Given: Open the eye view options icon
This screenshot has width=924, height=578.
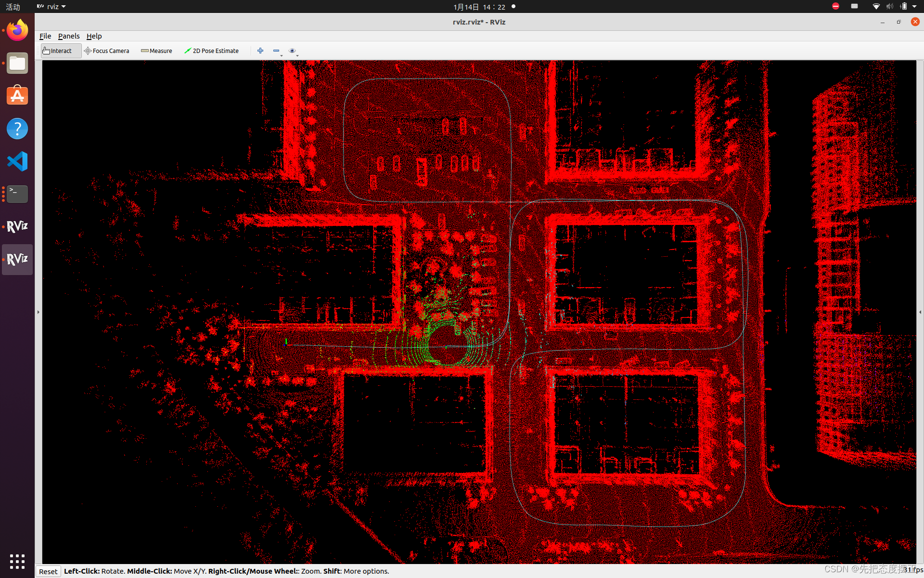Looking at the screenshot, I should 292,51.
